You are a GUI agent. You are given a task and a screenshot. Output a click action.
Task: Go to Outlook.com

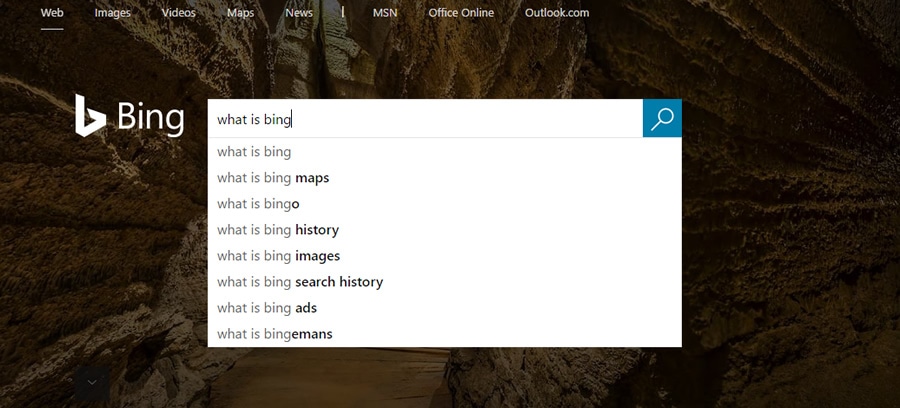pyautogui.click(x=556, y=13)
